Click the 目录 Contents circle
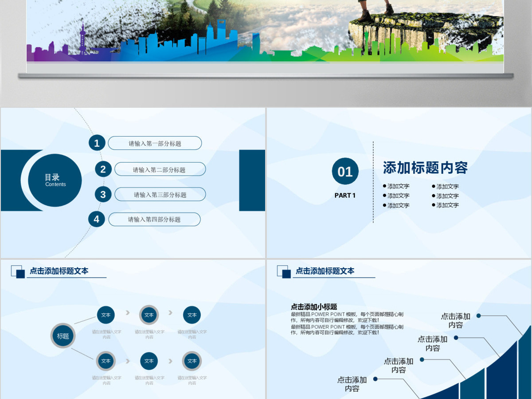 click(55, 180)
